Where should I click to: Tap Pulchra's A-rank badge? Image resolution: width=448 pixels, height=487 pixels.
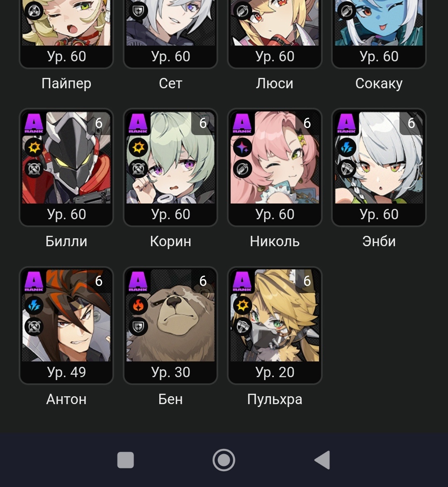click(242, 281)
